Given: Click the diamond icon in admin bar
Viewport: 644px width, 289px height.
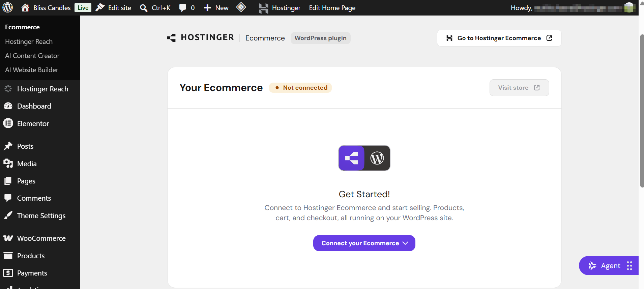Looking at the screenshot, I should [x=241, y=7].
